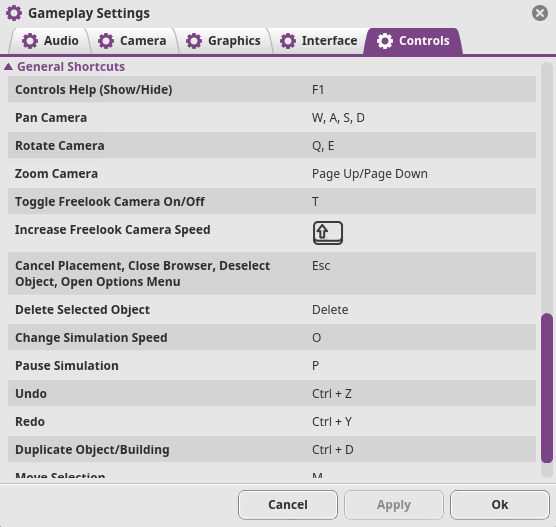The width and height of the screenshot is (556, 527).
Task: Select the Controls tab
Action: (x=413, y=41)
